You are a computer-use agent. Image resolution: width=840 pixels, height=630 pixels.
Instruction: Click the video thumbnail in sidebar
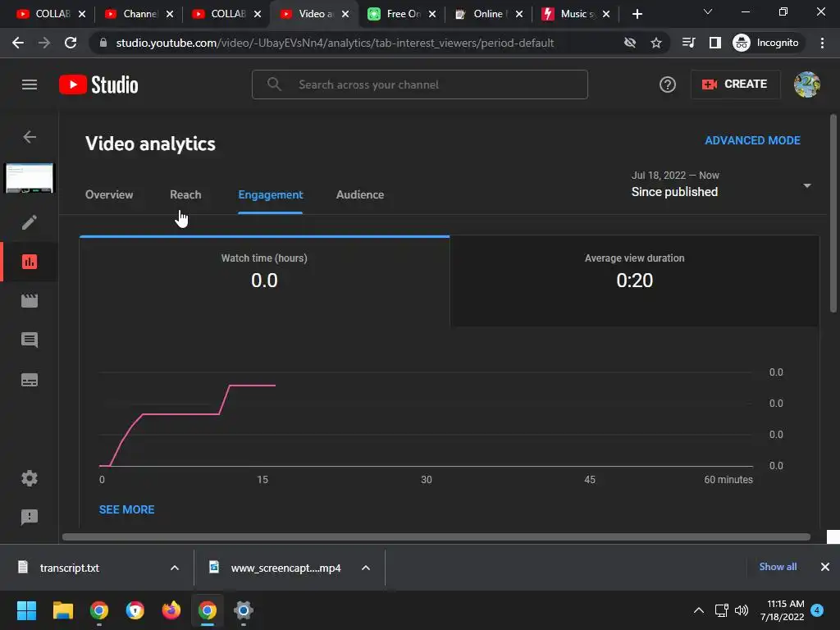point(30,178)
